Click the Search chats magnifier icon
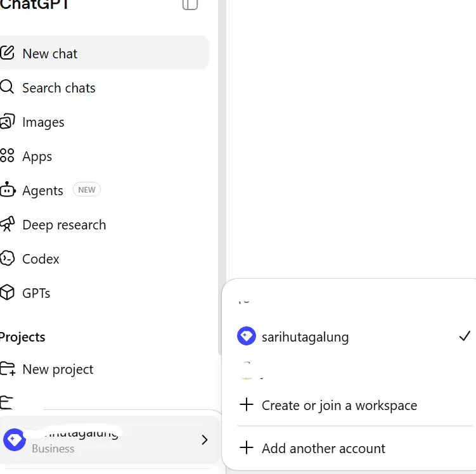The image size is (476, 474). pyautogui.click(x=7, y=87)
